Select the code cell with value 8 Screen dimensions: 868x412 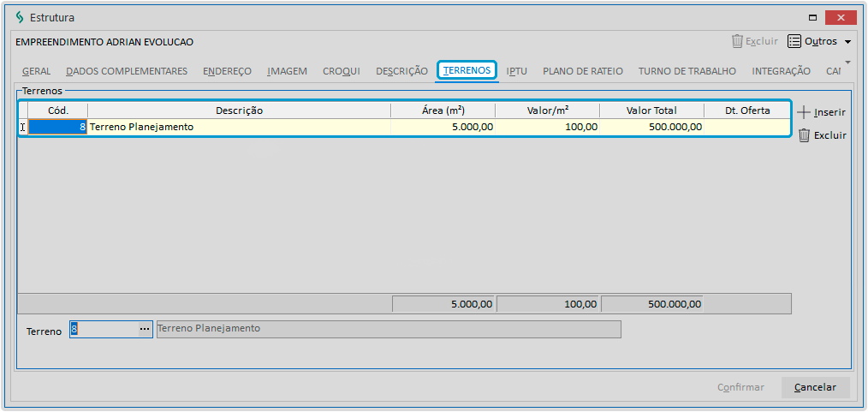point(58,128)
